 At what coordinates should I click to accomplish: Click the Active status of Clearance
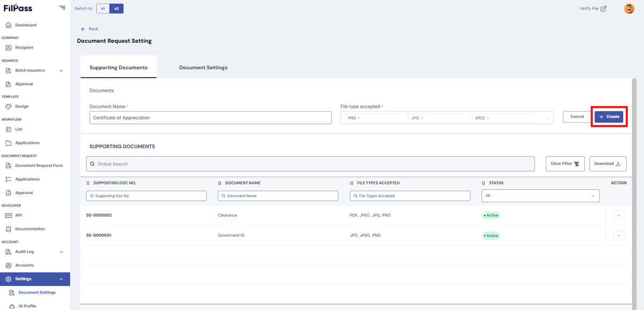(491, 216)
